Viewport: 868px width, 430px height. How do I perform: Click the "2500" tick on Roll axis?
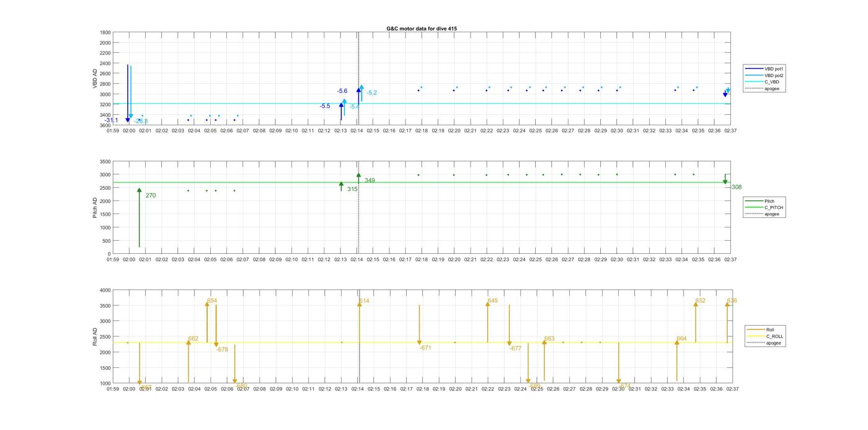(x=105, y=337)
